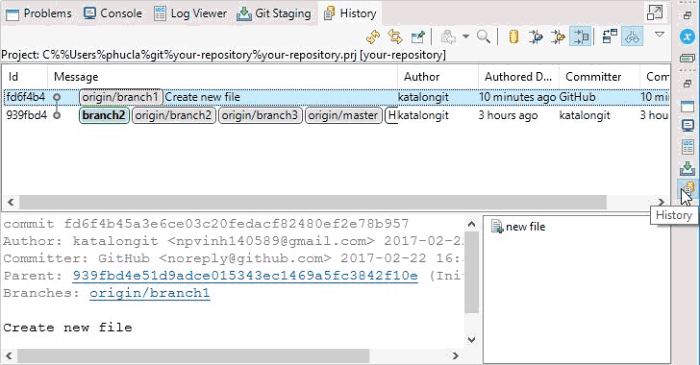
Task: Toggle the highlighted selected-resource filter icon
Action: pyautogui.click(x=580, y=37)
